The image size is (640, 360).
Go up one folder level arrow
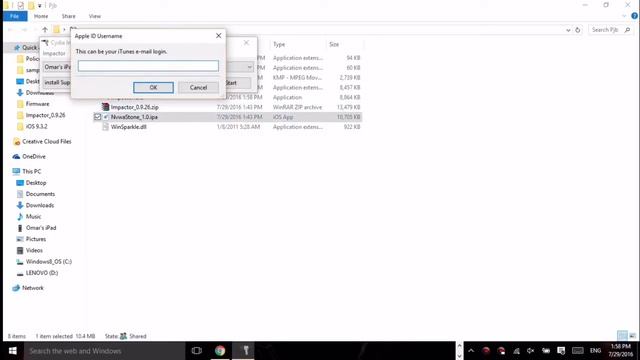45,29
